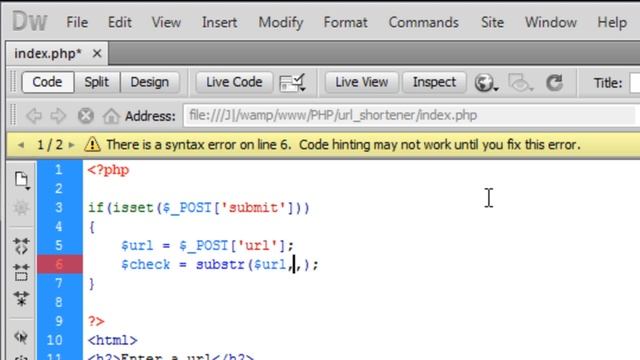Viewport: 640px width, 360px height.
Task: Switch to Code view
Action: coord(47,82)
